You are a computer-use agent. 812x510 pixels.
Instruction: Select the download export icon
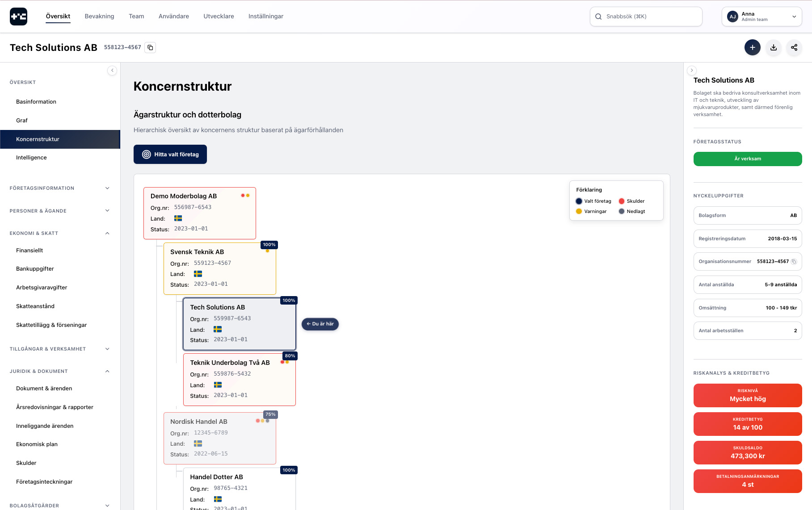(774, 47)
